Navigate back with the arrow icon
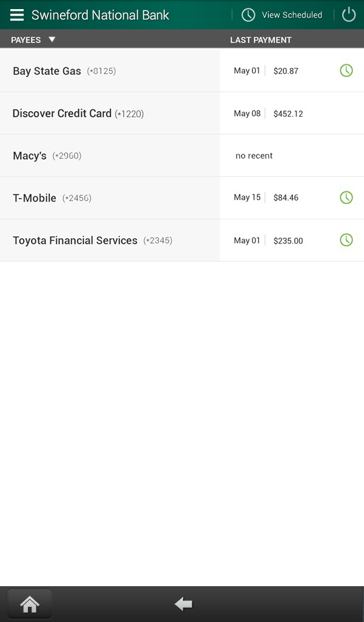 tap(183, 603)
